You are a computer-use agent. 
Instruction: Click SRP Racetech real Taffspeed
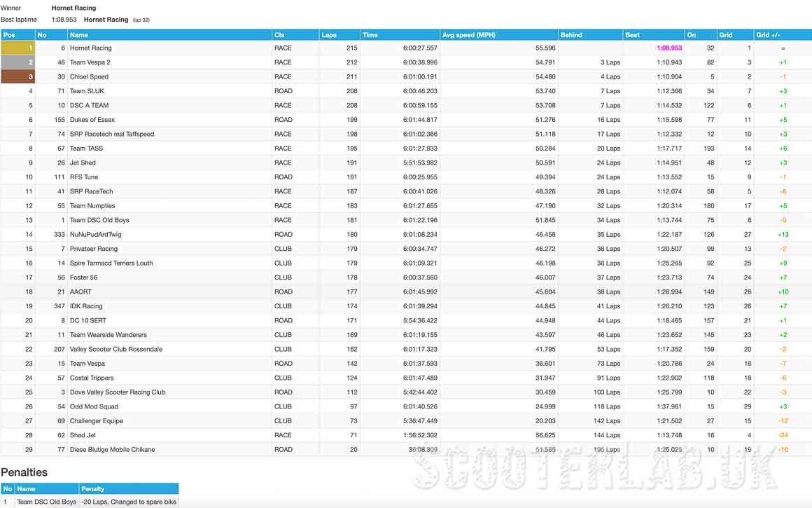point(112,134)
